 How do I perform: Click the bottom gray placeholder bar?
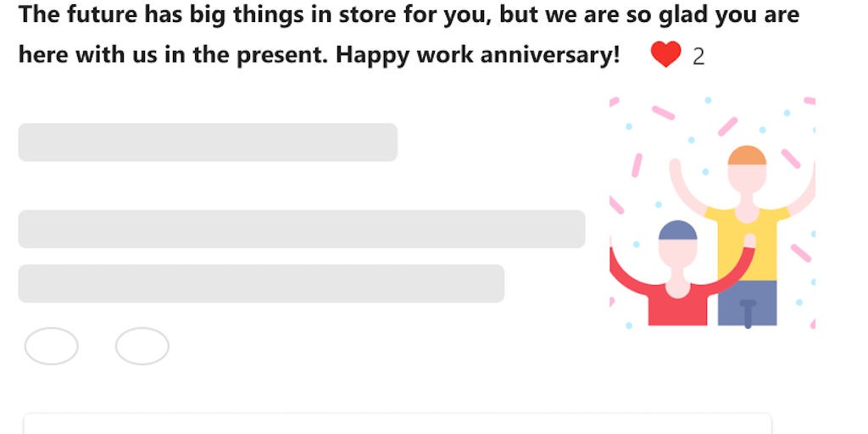[x=261, y=283]
